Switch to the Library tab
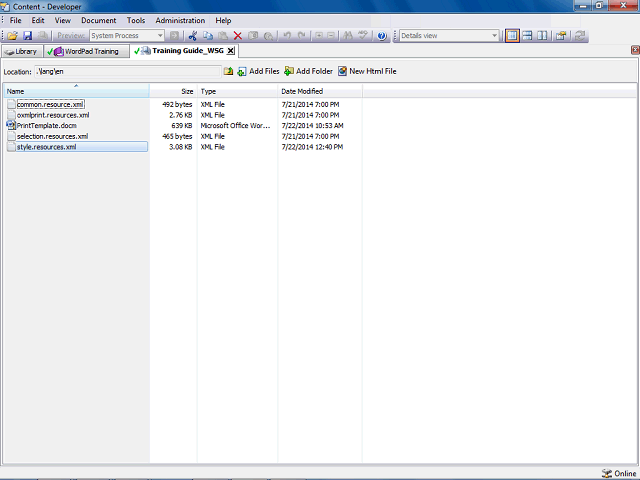Screen dimensions: 640x480 [22, 51]
